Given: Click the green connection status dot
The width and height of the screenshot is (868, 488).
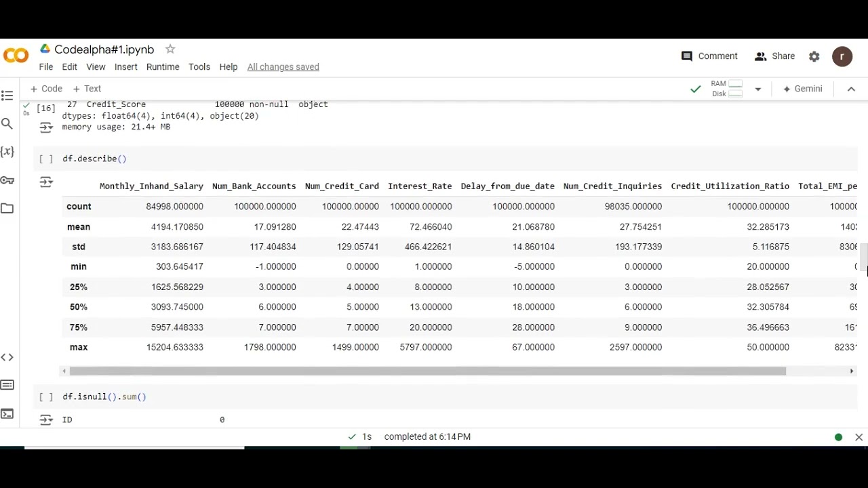Looking at the screenshot, I should pos(839,437).
